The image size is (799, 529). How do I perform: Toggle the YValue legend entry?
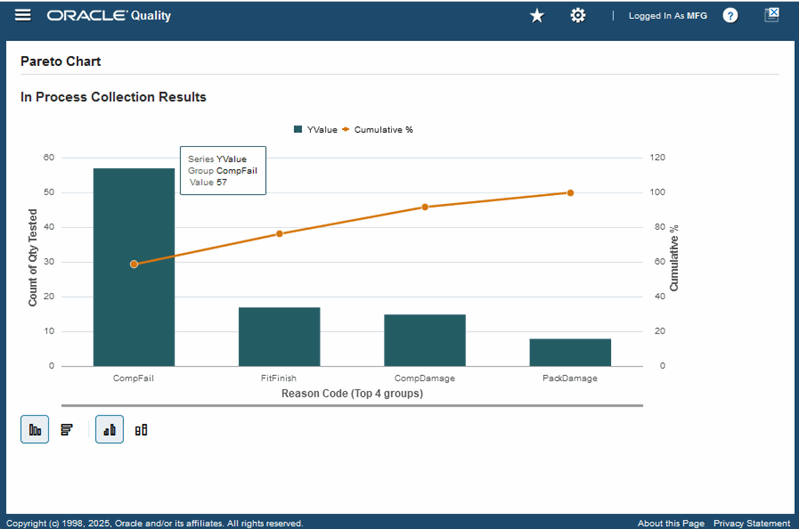coord(316,129)
